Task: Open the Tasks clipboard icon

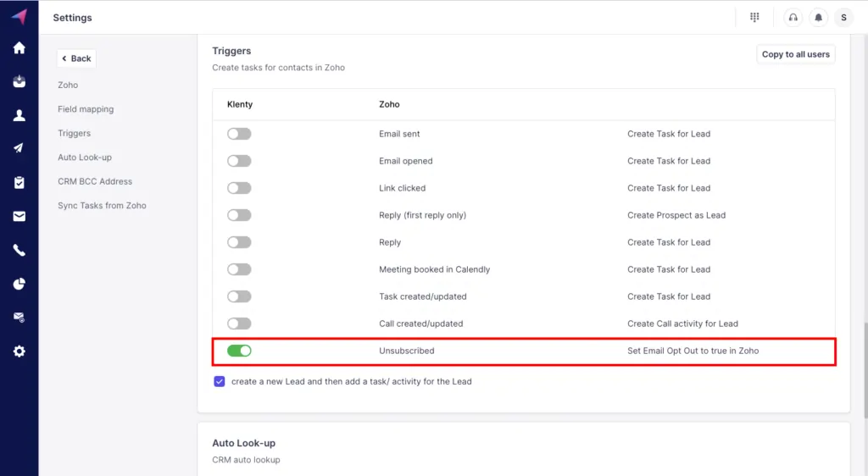Action: tap(19, 182)
